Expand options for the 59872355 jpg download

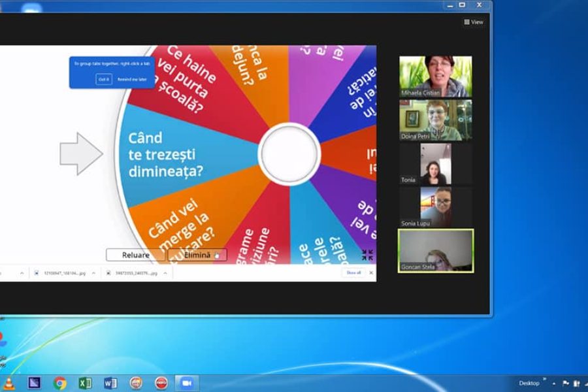tap(165, 273)
